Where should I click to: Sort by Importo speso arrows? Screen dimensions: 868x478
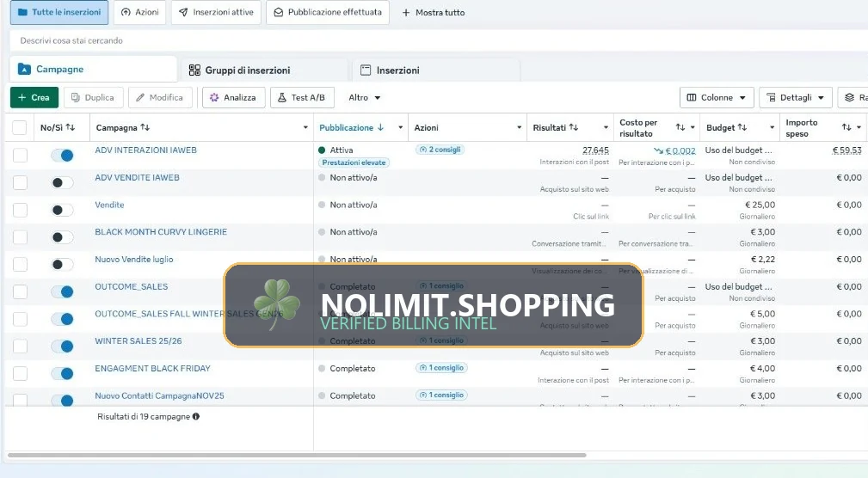click(846, 127)
